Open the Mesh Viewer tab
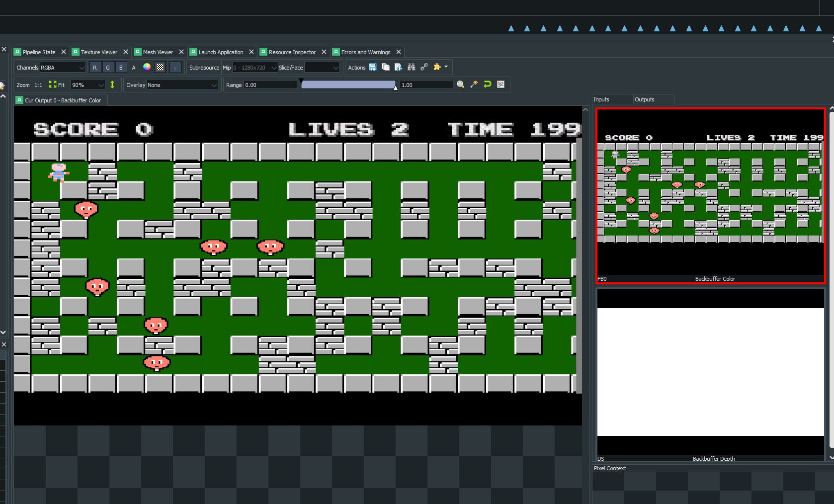The image size is (834, 504). [158, 52]
